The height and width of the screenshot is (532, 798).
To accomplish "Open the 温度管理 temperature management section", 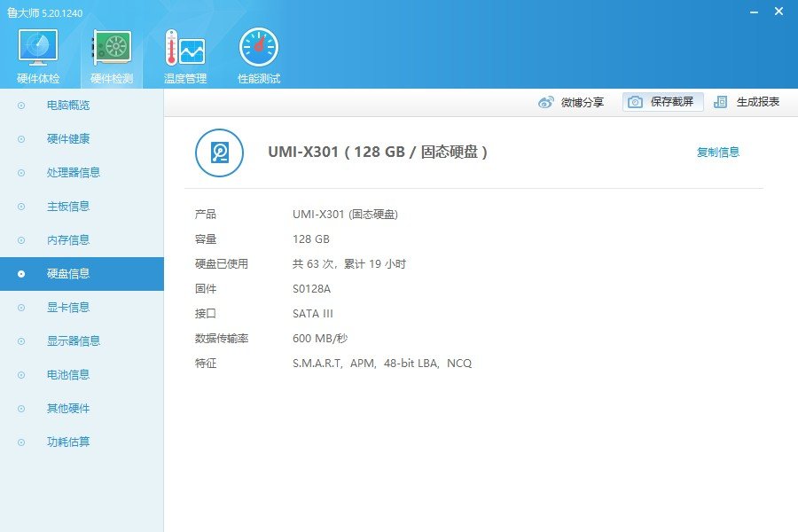I will 185,56.
